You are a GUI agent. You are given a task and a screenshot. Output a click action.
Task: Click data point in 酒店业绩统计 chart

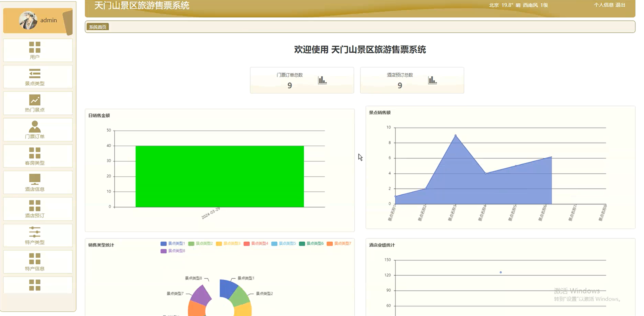(501, 272)
